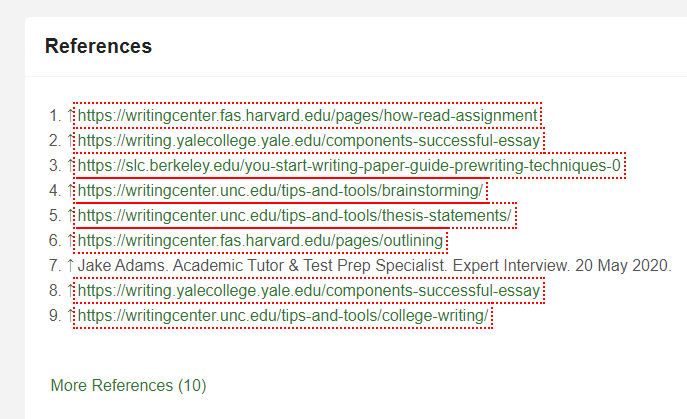Expand More References (10)
The image size is (687, 419).
(128, 386)
